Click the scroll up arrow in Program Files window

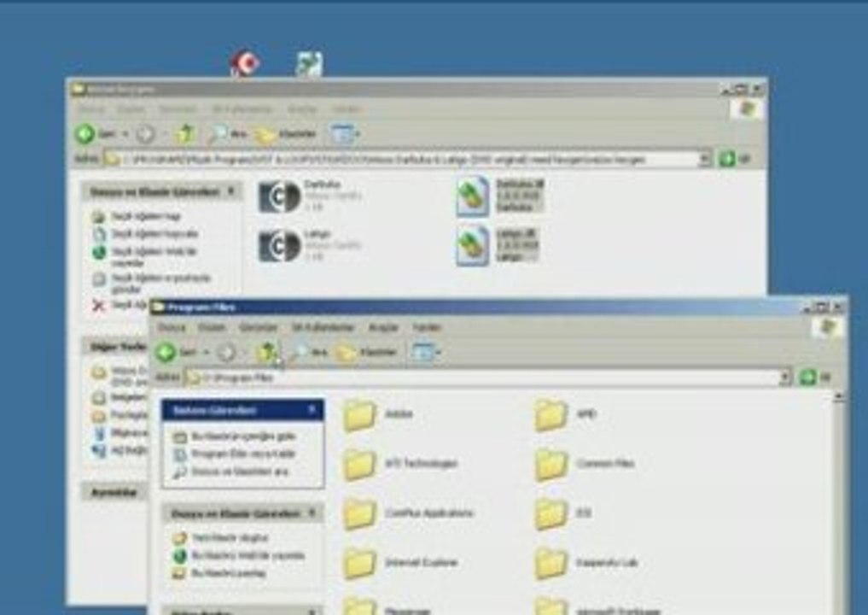[x=839, y=396]
